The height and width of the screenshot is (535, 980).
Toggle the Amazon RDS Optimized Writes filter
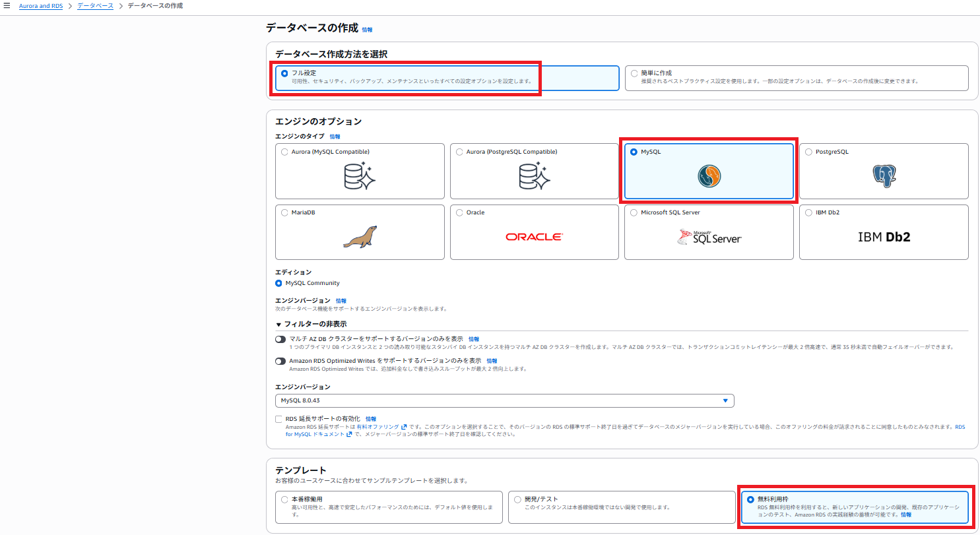coord(281,362)
